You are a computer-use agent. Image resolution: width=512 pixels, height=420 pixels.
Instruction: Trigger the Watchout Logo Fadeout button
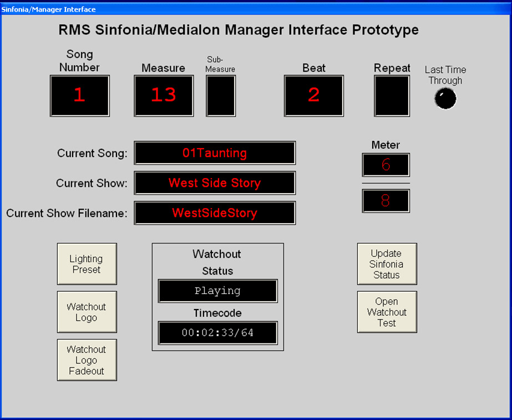coord(87,360)
